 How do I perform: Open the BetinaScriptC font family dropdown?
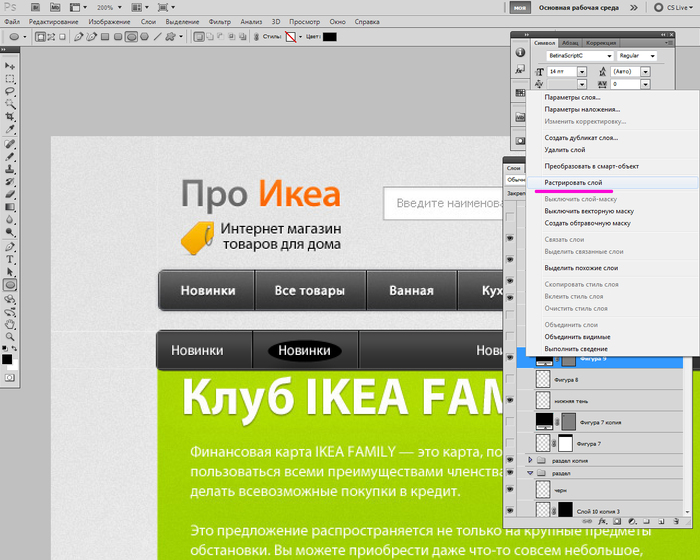tap(609, 56)
